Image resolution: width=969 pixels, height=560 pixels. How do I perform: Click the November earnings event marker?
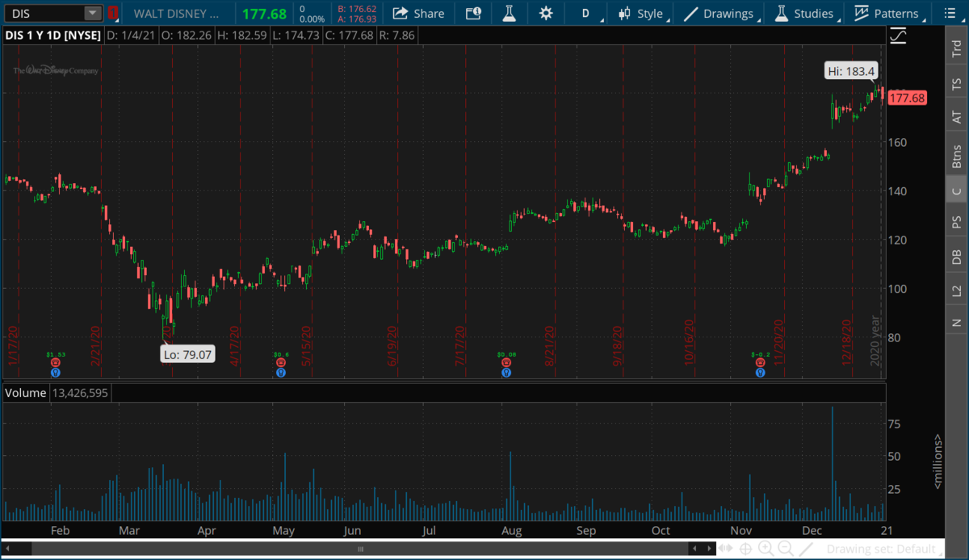coord(760,372)
